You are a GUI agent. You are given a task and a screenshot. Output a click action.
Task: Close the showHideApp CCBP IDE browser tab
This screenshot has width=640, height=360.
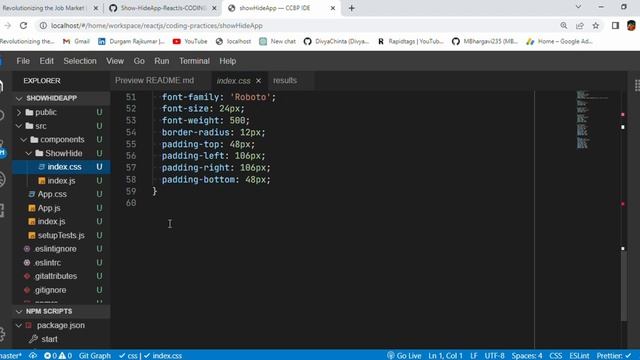[333, 8]
